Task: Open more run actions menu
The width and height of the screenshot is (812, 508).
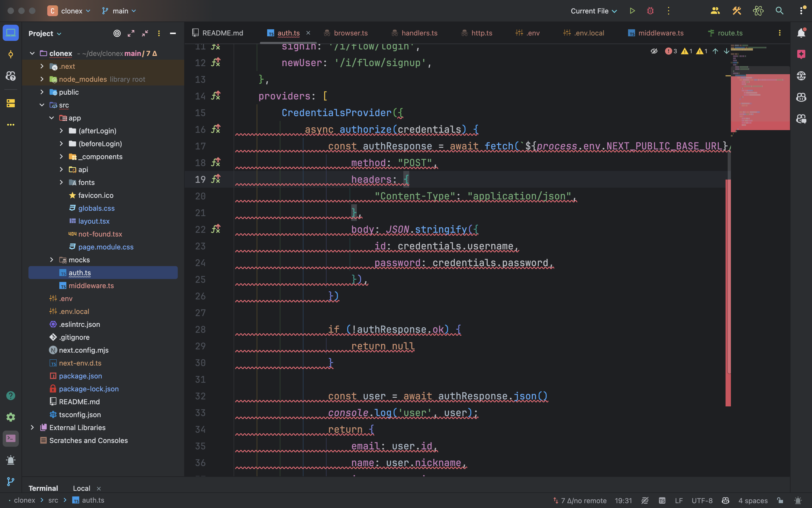Action: click(668, 11)
